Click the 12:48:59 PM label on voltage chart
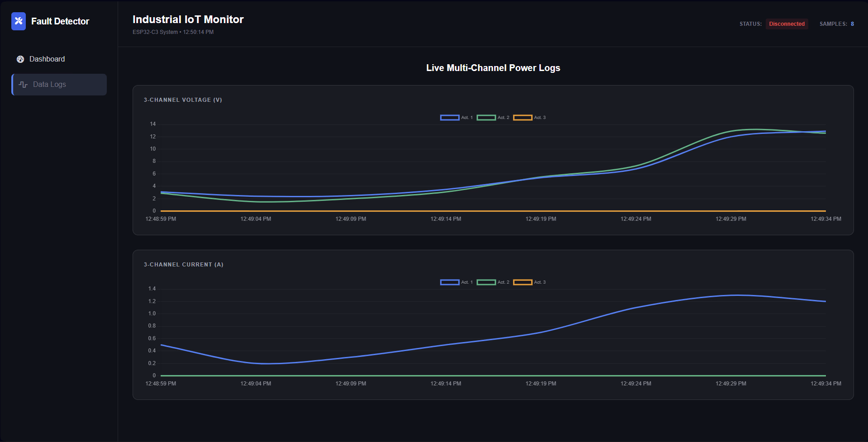The image size is (868, 442). [161, 219]
